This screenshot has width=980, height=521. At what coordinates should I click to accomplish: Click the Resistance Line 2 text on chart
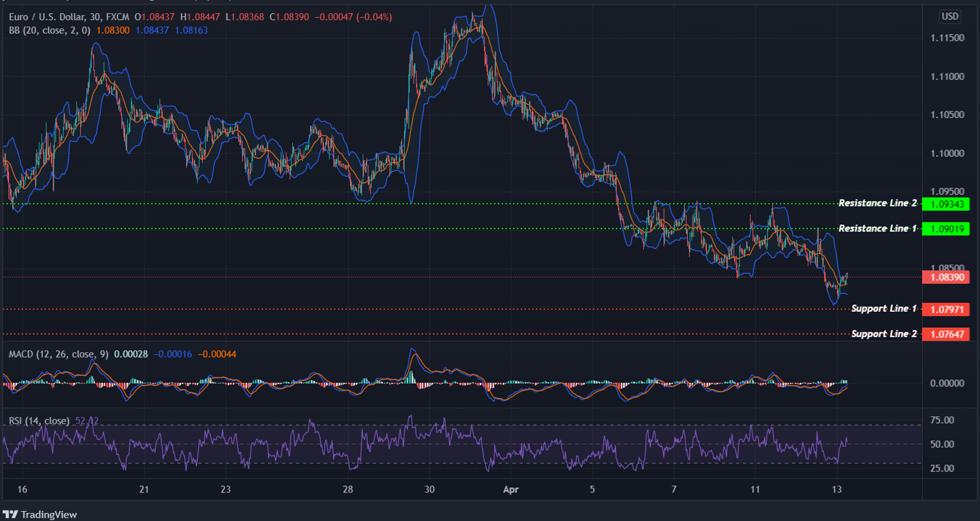[877, 203]
